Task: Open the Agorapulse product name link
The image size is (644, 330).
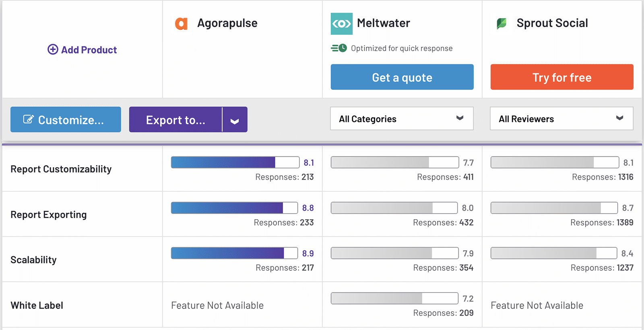Action: coord(227,23)
